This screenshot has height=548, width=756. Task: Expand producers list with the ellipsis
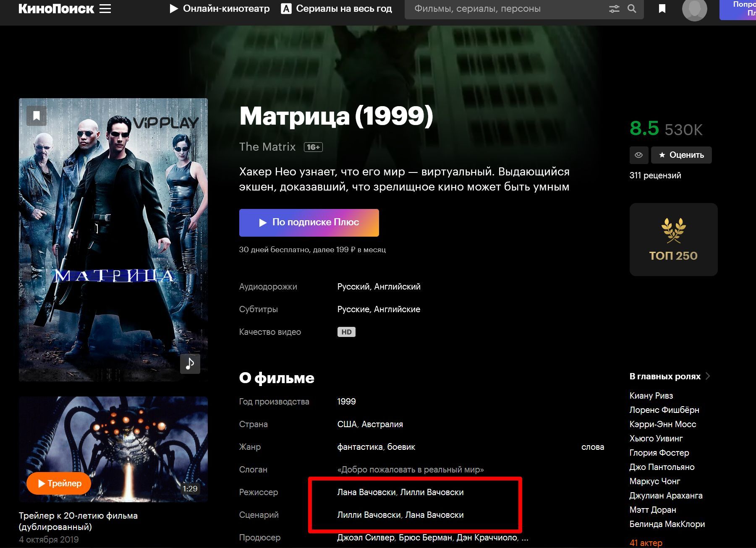[525, 538]
